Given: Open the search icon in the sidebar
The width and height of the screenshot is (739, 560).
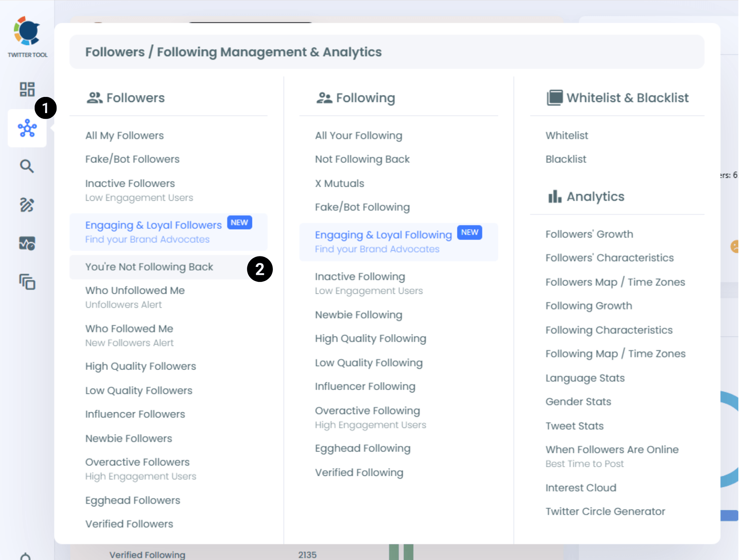Looking at the screenshot, I should [27, 166].
